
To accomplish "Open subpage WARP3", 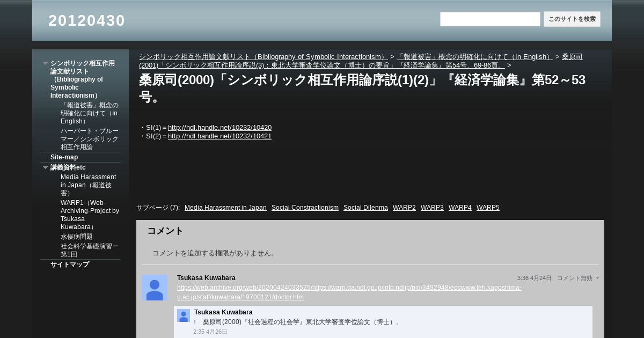I will [432, 208].
